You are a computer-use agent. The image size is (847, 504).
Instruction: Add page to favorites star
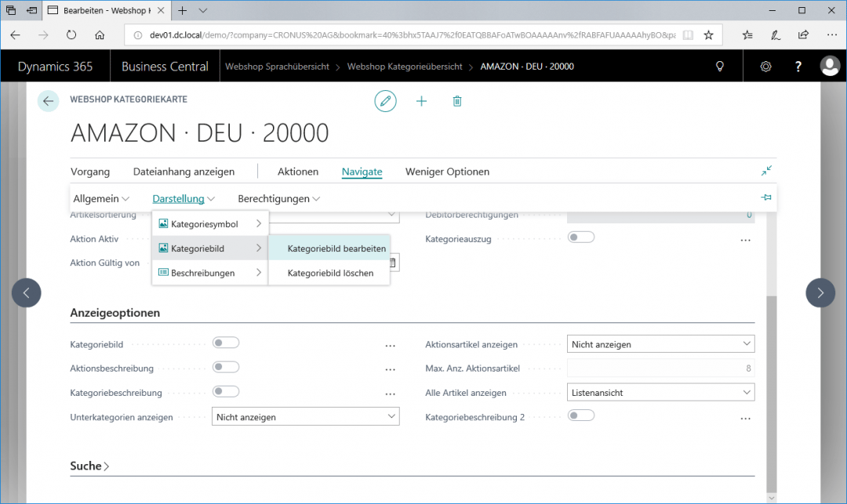[708, 35]
